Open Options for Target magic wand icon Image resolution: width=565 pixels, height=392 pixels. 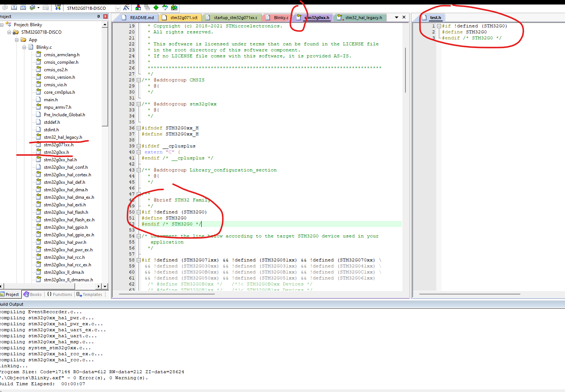tap(127, 8)
